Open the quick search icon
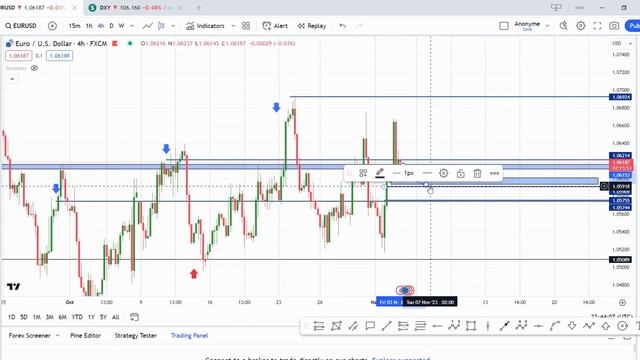This screenshot has height=360, width=640. pos(564,26)
